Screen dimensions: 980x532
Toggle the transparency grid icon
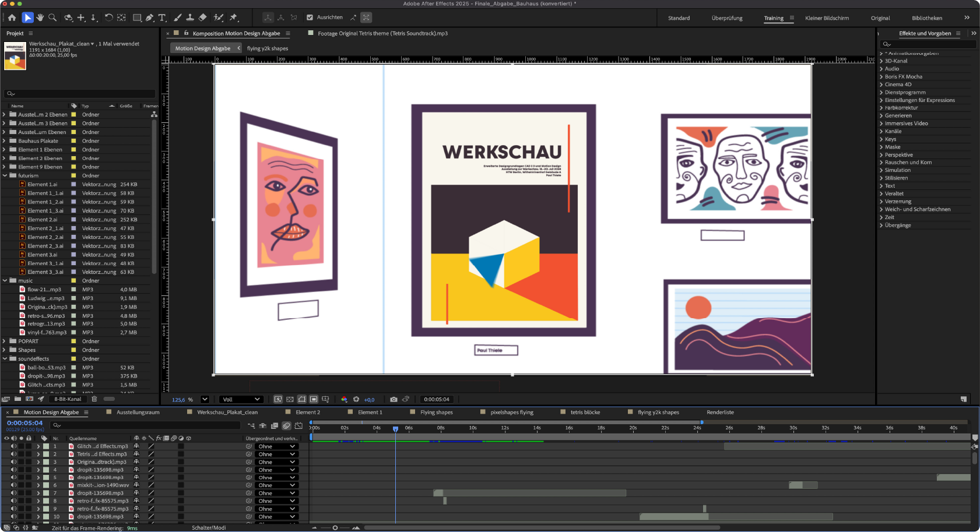(x=290, y=399)
